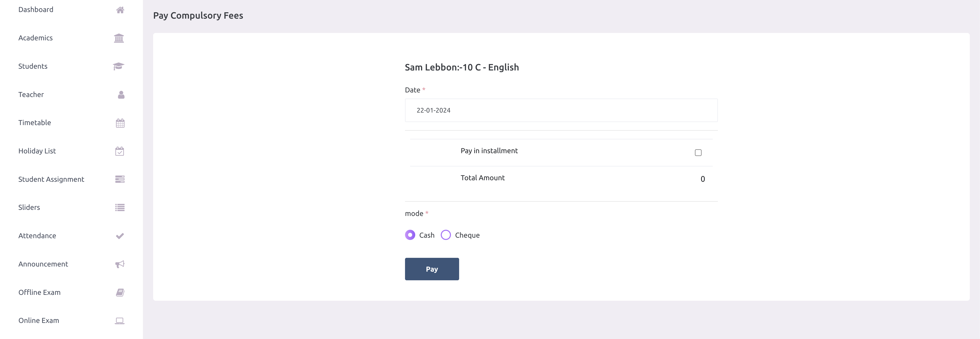Image resolution: width=980 pixels, height=339 pixels.
Task: Click the Timetable calendar icon
Action: click(x=120, y=123)
